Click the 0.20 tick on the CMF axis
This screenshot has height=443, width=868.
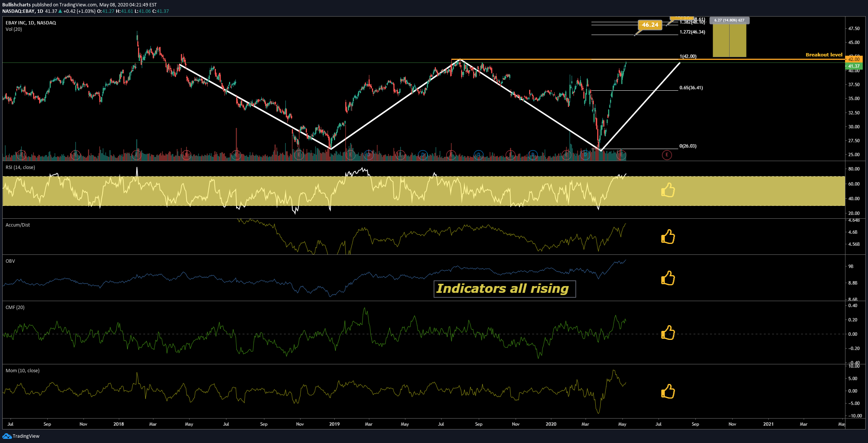pyautogui.click(x=853, y=320)
